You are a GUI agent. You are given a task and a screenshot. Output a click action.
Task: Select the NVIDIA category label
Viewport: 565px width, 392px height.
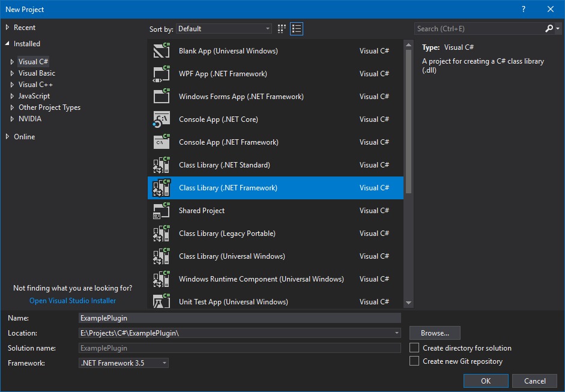click(x=30, y=119)
